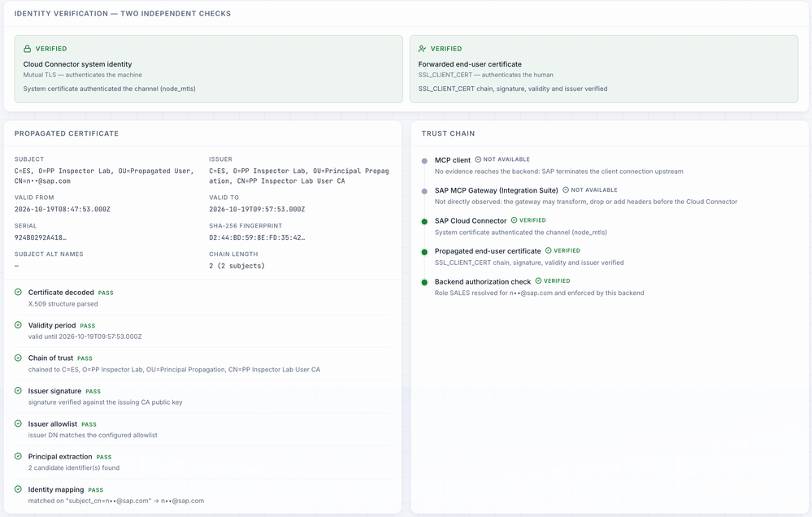Click the 'Trust Chain' panel heading
This screenshot has height=517, width=812.
[448, 133]
